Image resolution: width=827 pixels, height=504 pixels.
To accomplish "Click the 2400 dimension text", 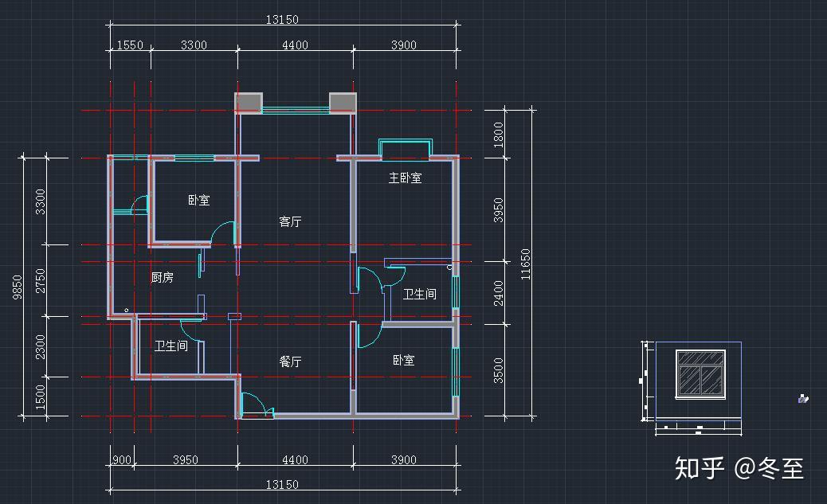I will pos(499,293).
